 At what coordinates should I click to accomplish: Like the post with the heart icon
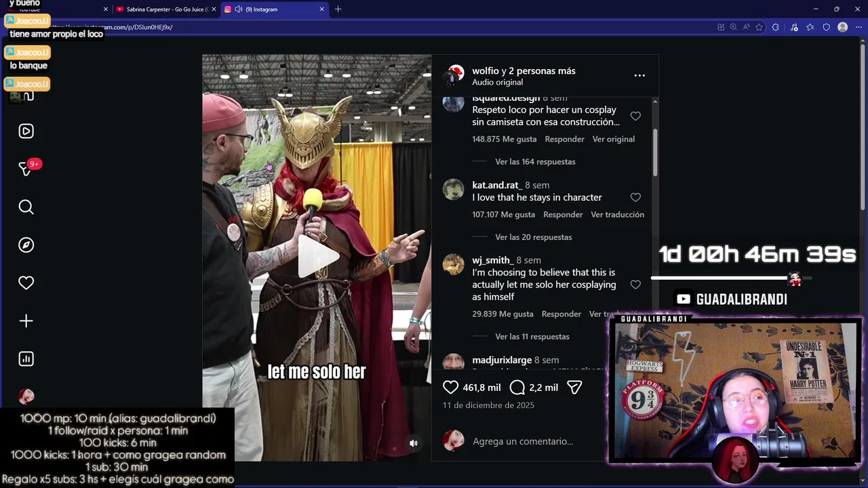[x=451, y=387]
